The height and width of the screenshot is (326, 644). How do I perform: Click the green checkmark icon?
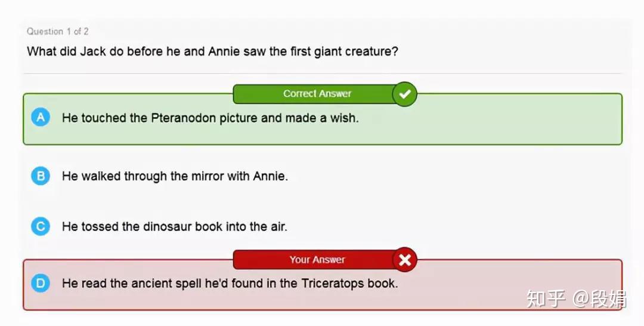pyautogui.click(x=405, y=94)
